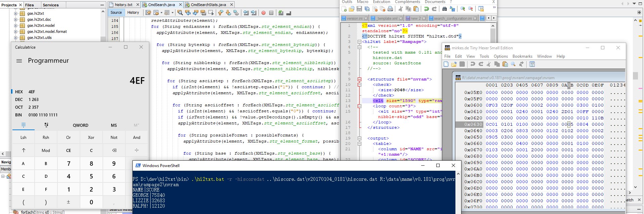Collapse the output element fold marker in Notepad++
The image size is (644, 214).
tap(359, 138)
